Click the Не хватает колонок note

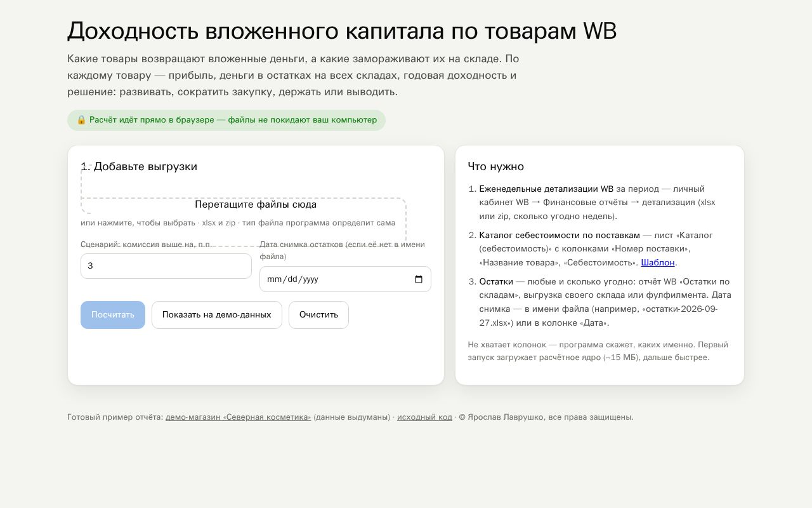[598, 351]
